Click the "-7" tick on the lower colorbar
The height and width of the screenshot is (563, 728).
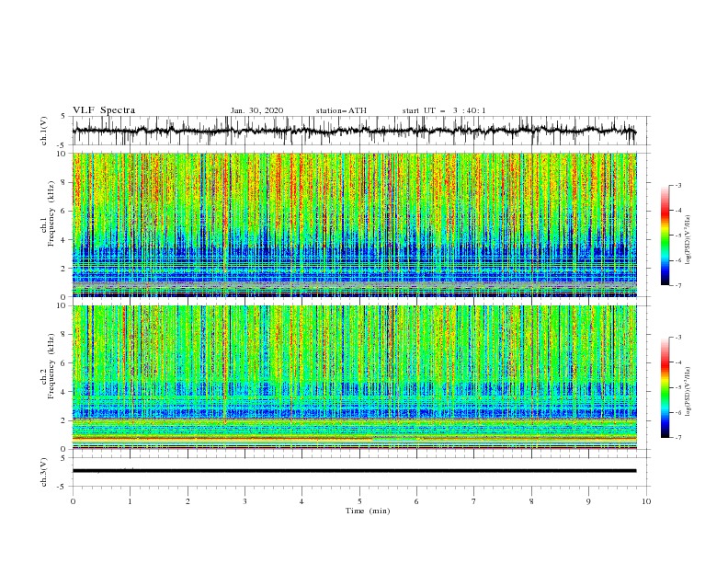coord(678,437)
